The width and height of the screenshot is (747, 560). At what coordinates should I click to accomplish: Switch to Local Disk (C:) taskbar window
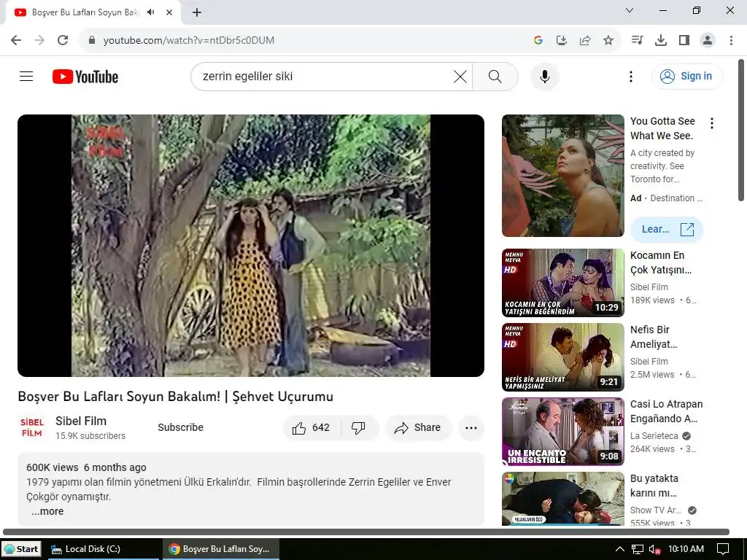pyautogui.click(x=103, y=549)
